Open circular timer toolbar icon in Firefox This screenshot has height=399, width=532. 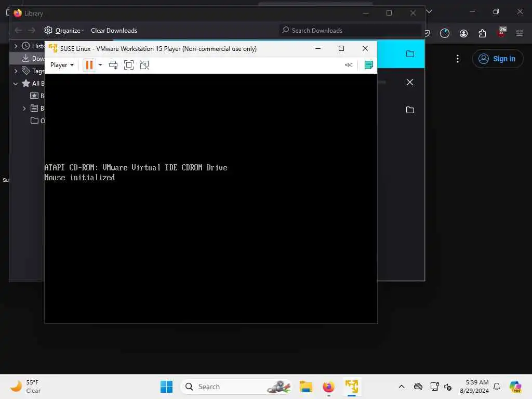click(445, 33)
